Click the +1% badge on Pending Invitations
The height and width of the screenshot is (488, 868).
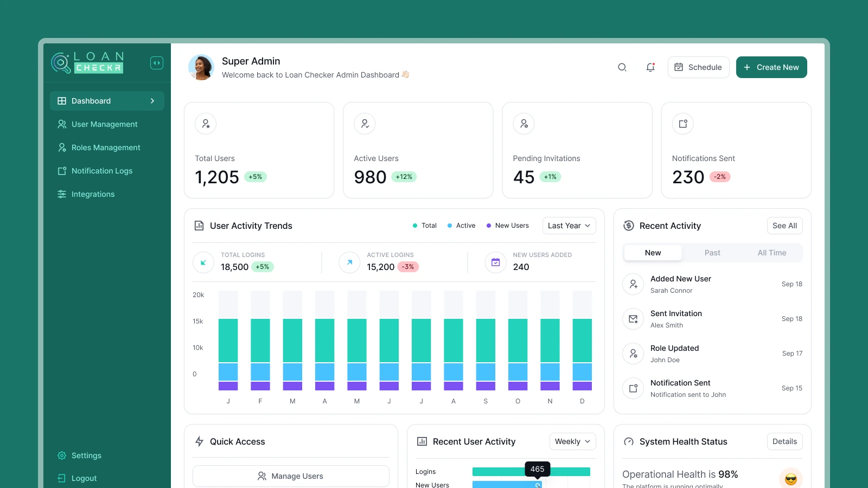[550, 177]
